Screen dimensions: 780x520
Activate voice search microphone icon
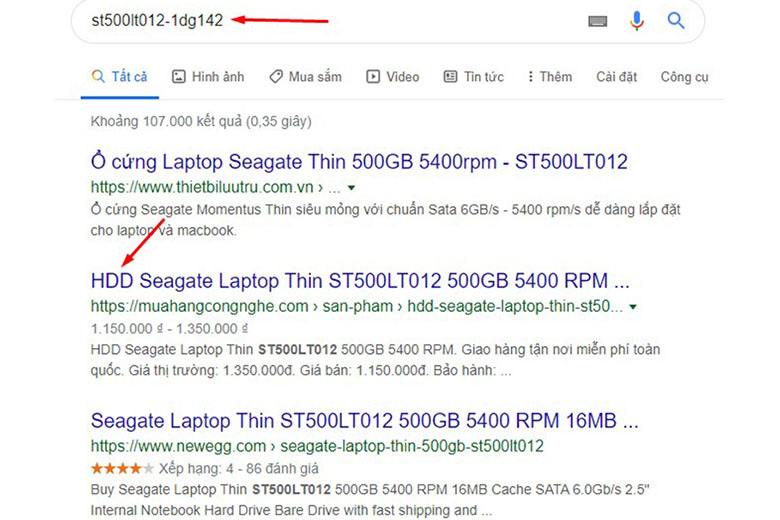pos(637,20)
